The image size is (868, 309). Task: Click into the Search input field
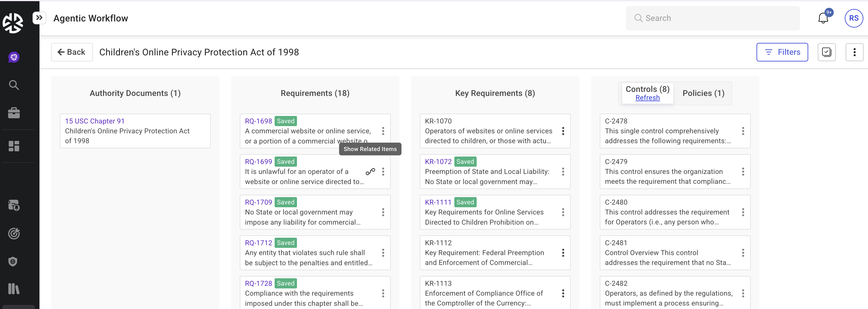[718, 18]
